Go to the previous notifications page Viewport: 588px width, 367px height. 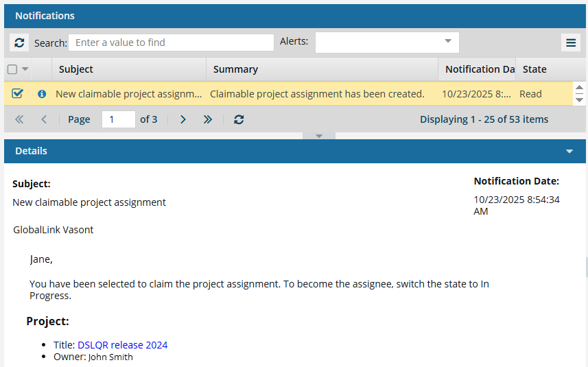(44, 119)
